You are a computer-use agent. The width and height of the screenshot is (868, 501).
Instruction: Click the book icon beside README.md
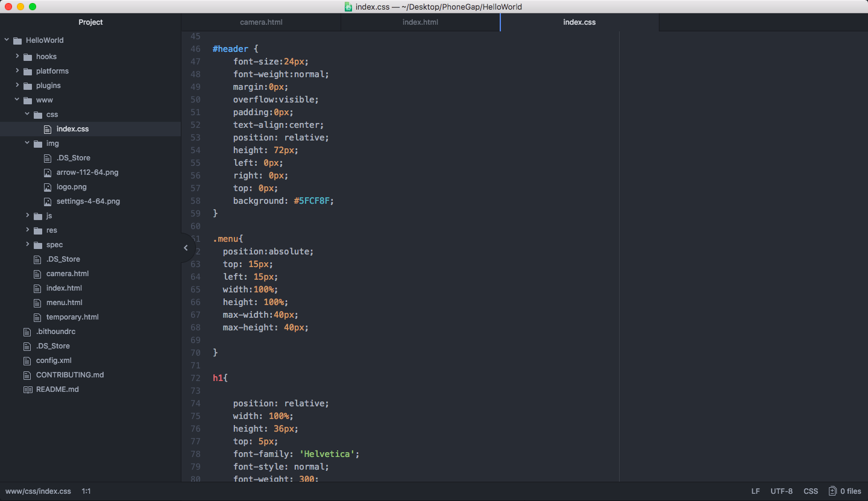[x=27, y=389]
